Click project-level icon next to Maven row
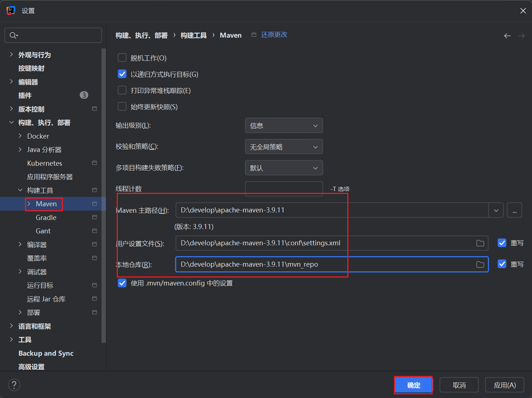 pyautogui.click(x=95, y=204)
